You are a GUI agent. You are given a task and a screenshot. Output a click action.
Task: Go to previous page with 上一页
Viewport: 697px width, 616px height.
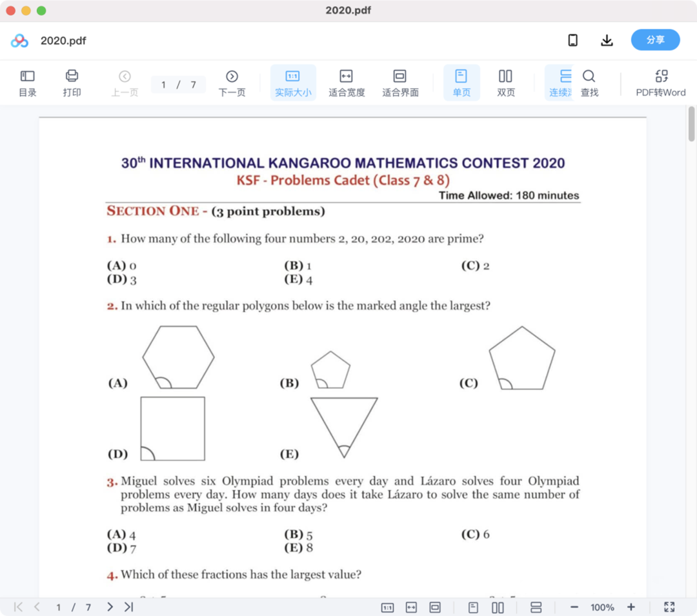click(125, 83)
